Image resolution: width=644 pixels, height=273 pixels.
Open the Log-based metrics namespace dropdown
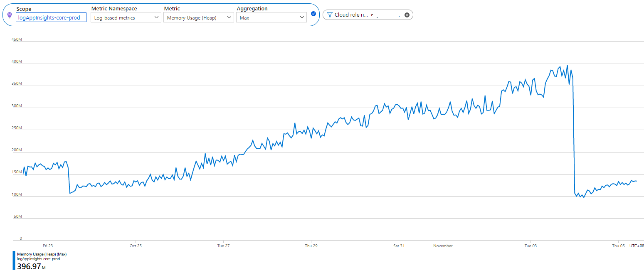coord(125,17)
